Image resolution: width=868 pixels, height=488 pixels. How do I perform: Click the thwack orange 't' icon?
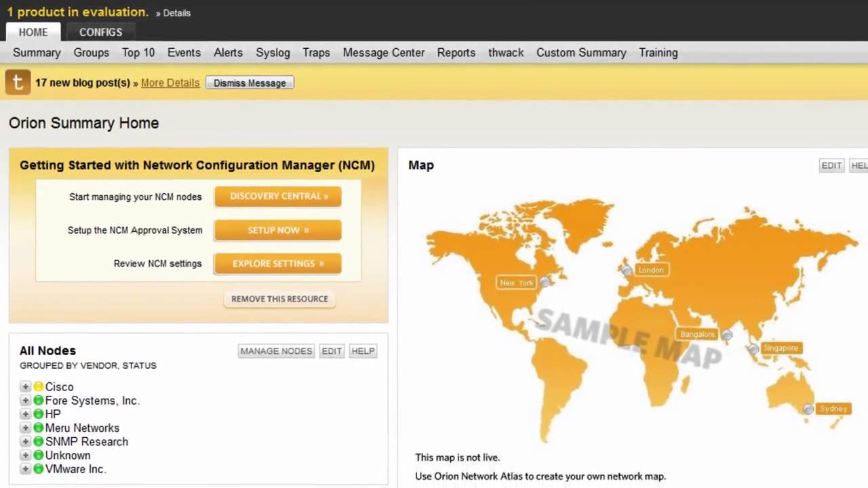pos(18,83)
